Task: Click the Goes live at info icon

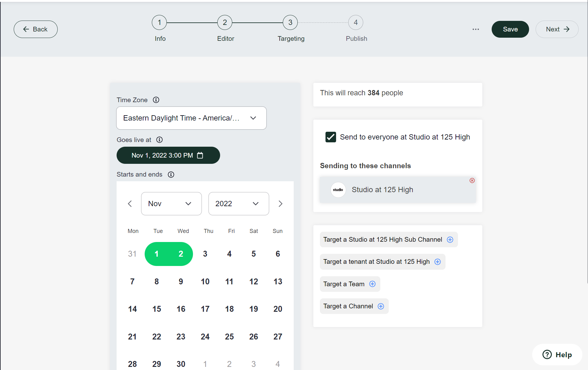Action: click(x=159, y=140)
